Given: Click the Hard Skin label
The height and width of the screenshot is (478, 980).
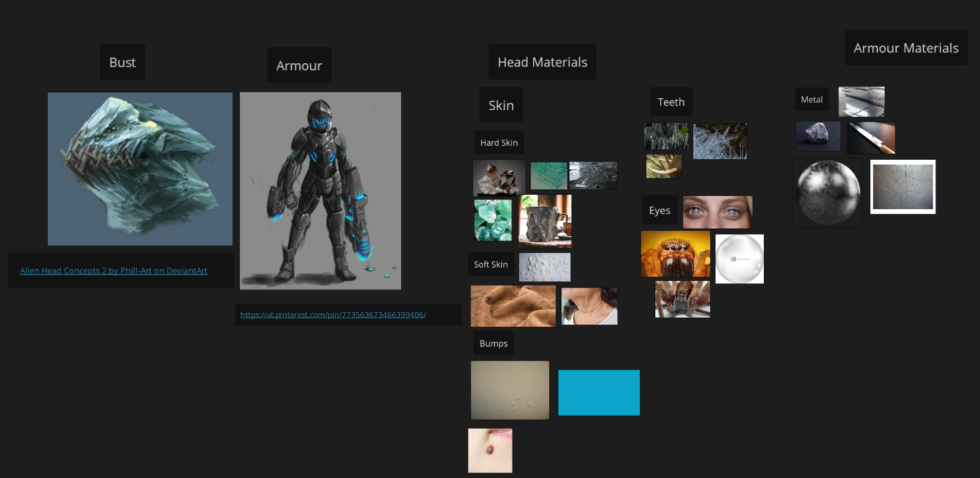Looking at the screenshot, I should [x=499, y=142].
